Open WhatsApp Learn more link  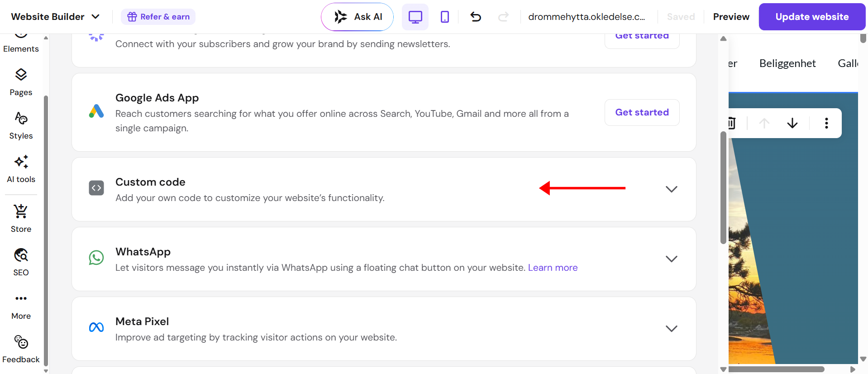[553, 268]
